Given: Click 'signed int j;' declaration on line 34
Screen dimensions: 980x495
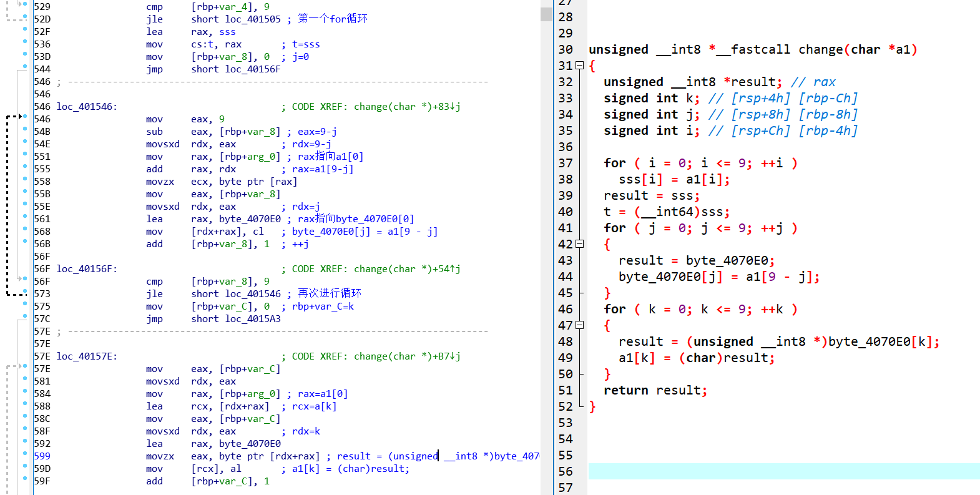Looking at the screenshot, I should point(652,114).
